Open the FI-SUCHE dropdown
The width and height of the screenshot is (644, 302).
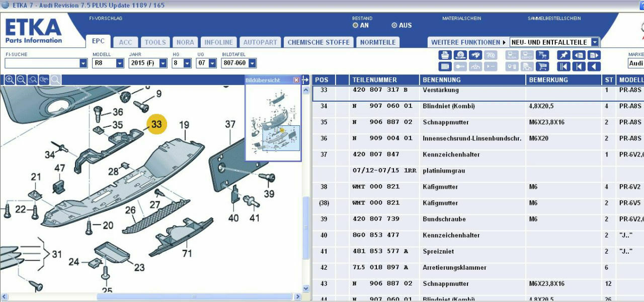[x=83, y=63]
